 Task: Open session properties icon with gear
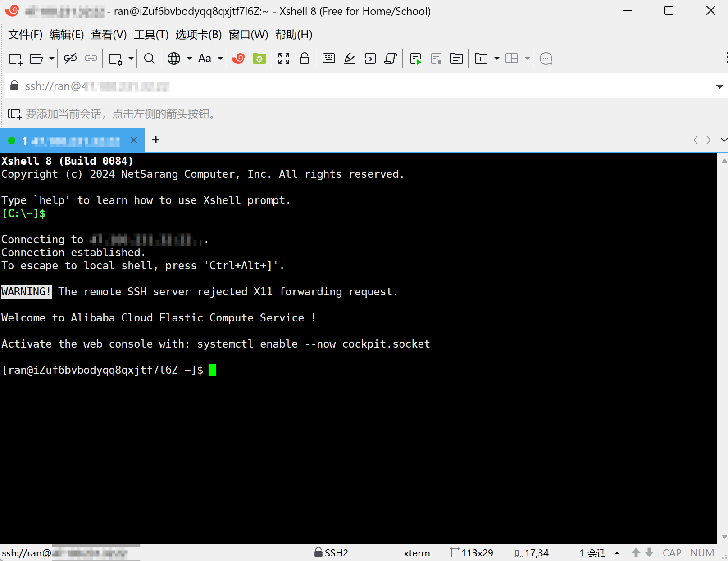click(115, 59)
